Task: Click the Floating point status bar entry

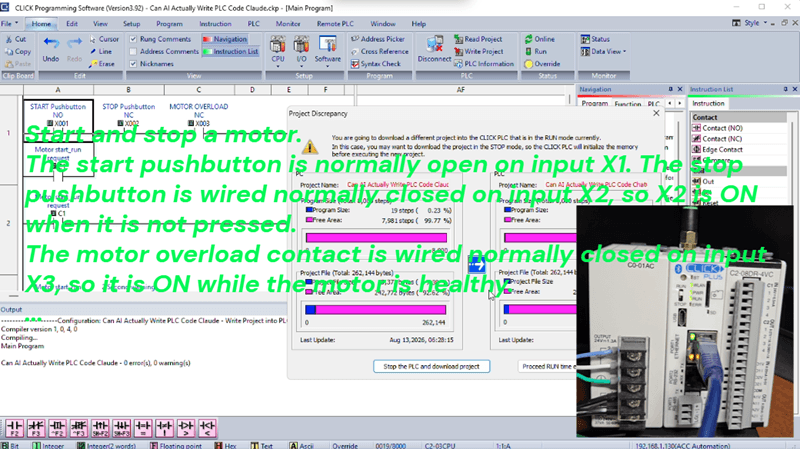Action: click(x=176, y=445)
